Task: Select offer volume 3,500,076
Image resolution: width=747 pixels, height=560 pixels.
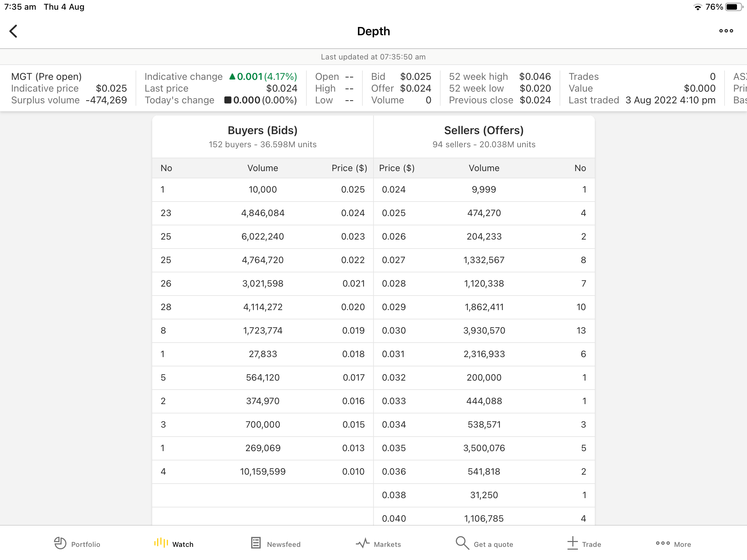Action: (484, 448)
